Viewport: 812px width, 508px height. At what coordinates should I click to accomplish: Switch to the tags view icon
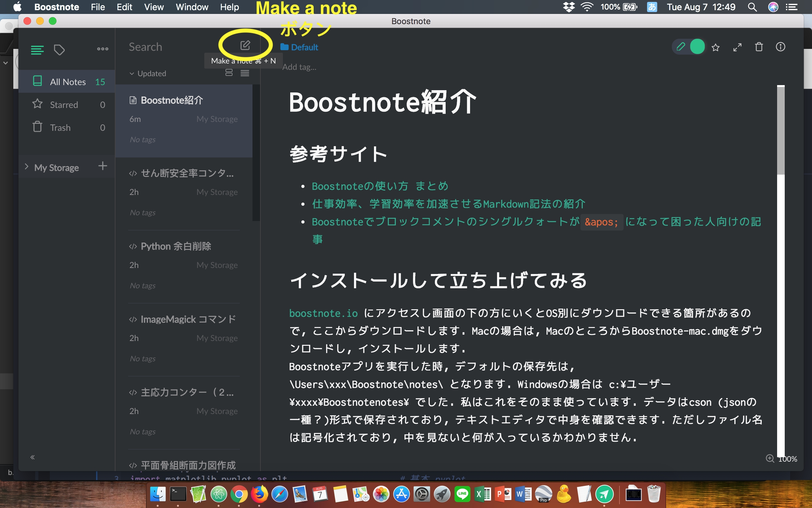pyautogui.click(x=59, y=50)
